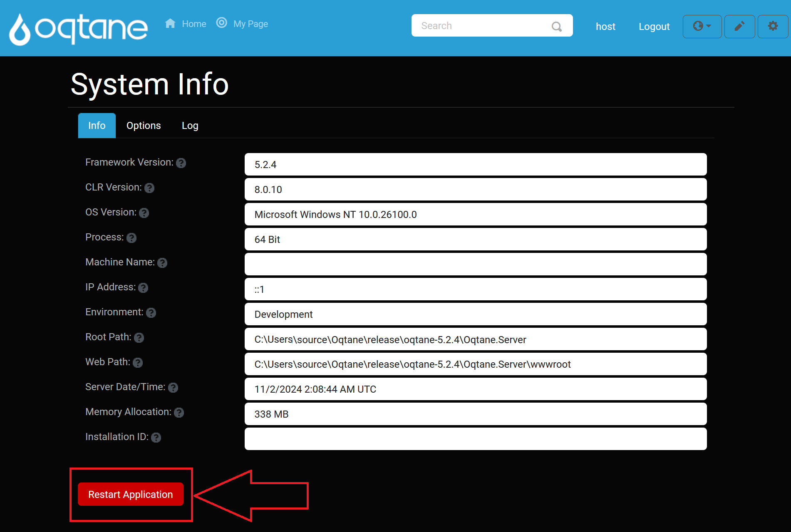Click the Server Date/Time field
Screen dimensions: 791x532
[x=476, y=389]
